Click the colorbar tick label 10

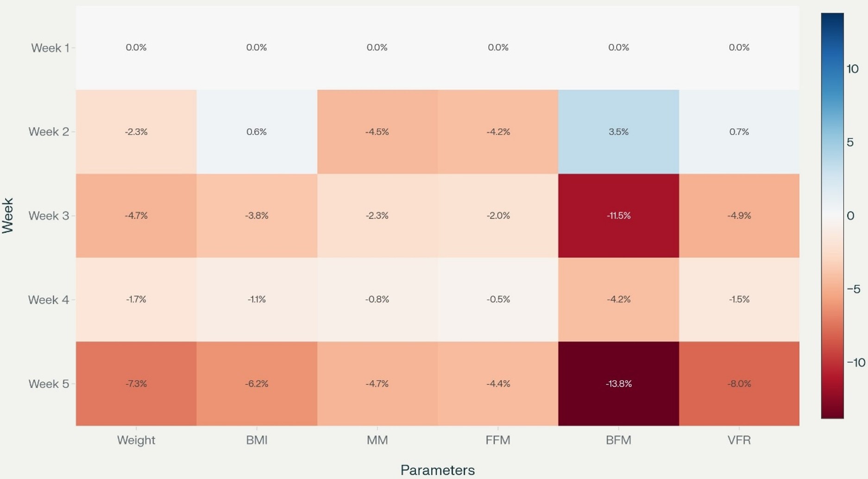[x=852, y=69]
